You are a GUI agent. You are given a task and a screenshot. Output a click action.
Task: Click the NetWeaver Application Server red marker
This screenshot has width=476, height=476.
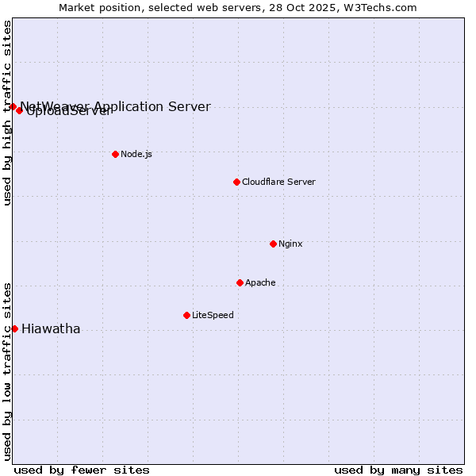point(13,106)
